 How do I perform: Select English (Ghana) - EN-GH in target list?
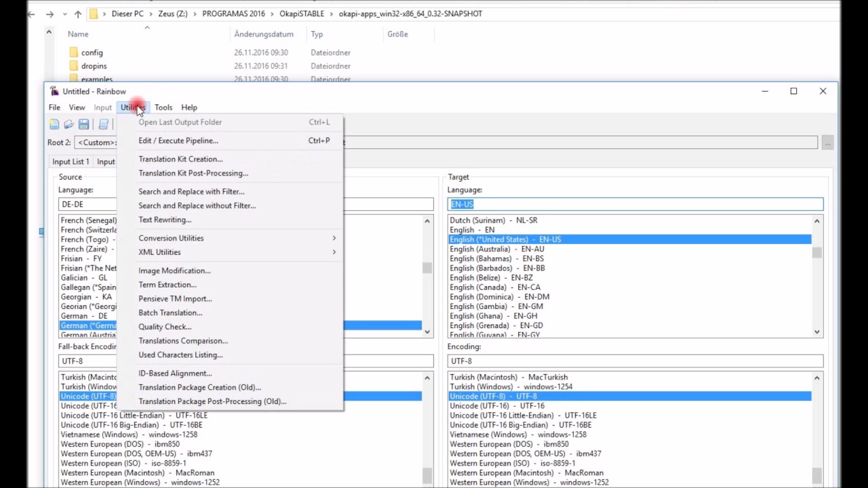pyautogui.click(x=494, y=316)
